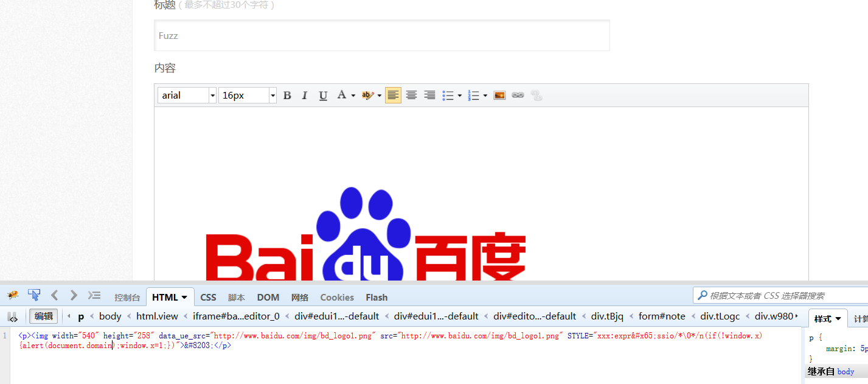This screenshot has height=384, width=868.
Task: Click the breadcrumb scroll-right arrow after div.w980
Action: pos(797,316)
